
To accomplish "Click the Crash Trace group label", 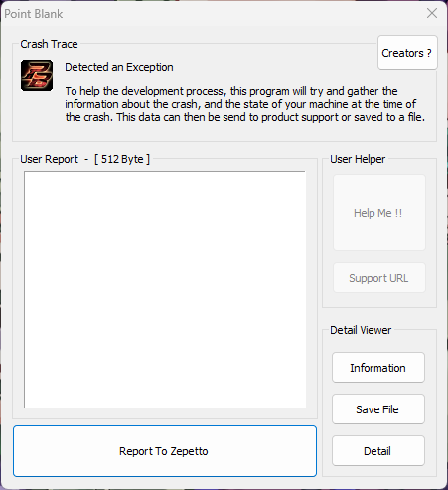I will click(x=49, y=44).
